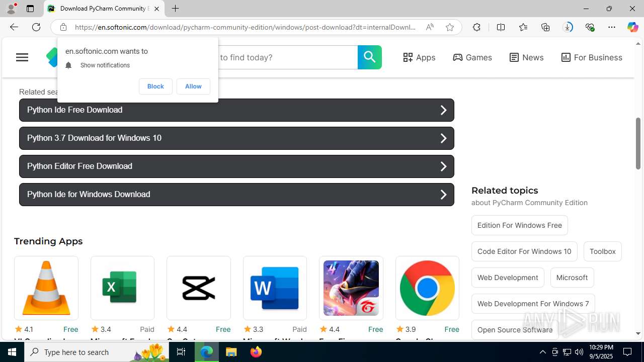This screenshot has width=644, height=362.
Task: Open the Action Center notifications
Action: tap(628, 352)
